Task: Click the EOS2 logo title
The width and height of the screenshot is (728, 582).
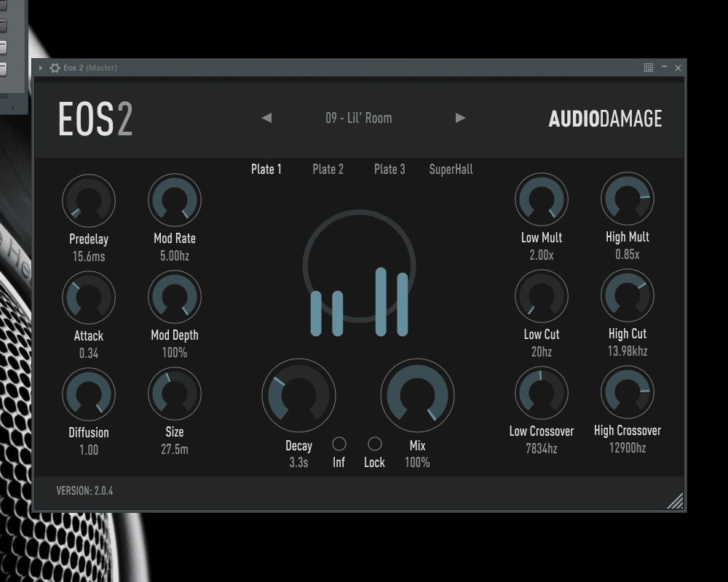Action: (x=95, y=119)
